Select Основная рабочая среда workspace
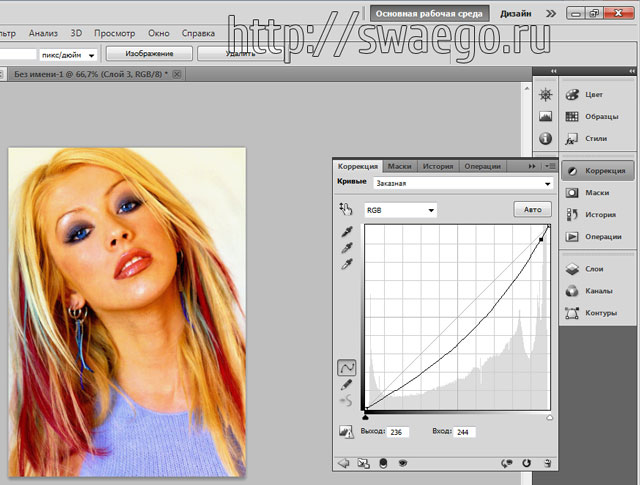 429,13
